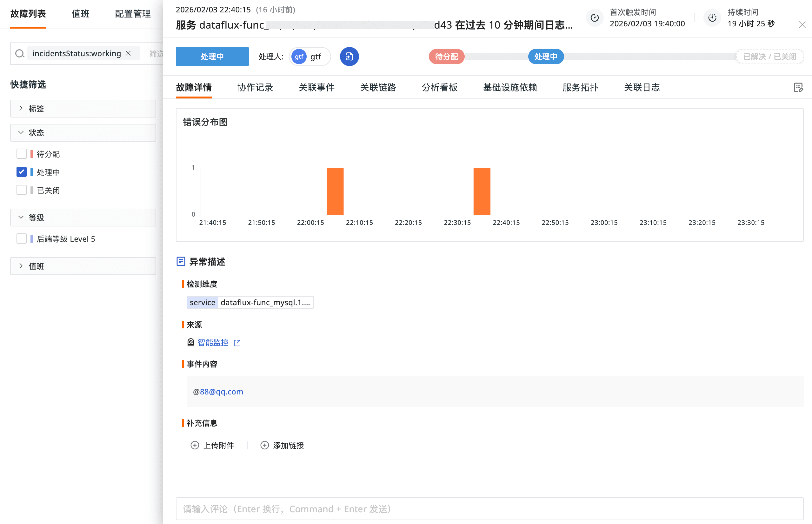This screenshot has height=524, width=812.
Task: Open the external link icon beside 智能监控
Action: pos(237,343)
